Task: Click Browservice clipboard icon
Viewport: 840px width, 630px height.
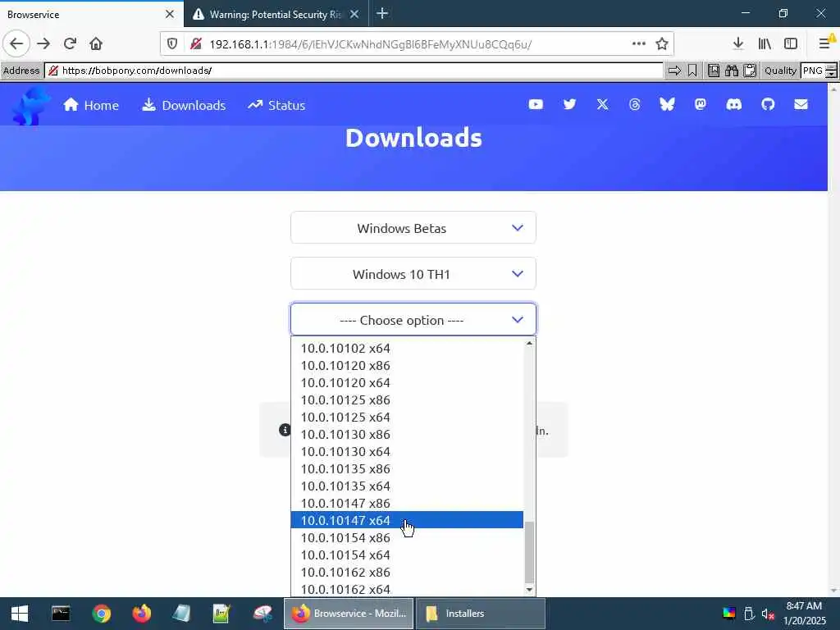Action: pos(750,71)
